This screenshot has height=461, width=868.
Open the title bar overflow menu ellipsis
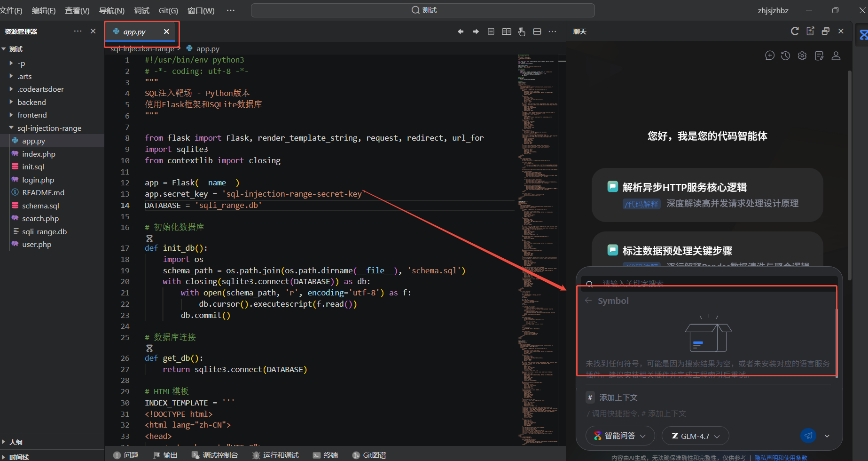tap(230, 10)
